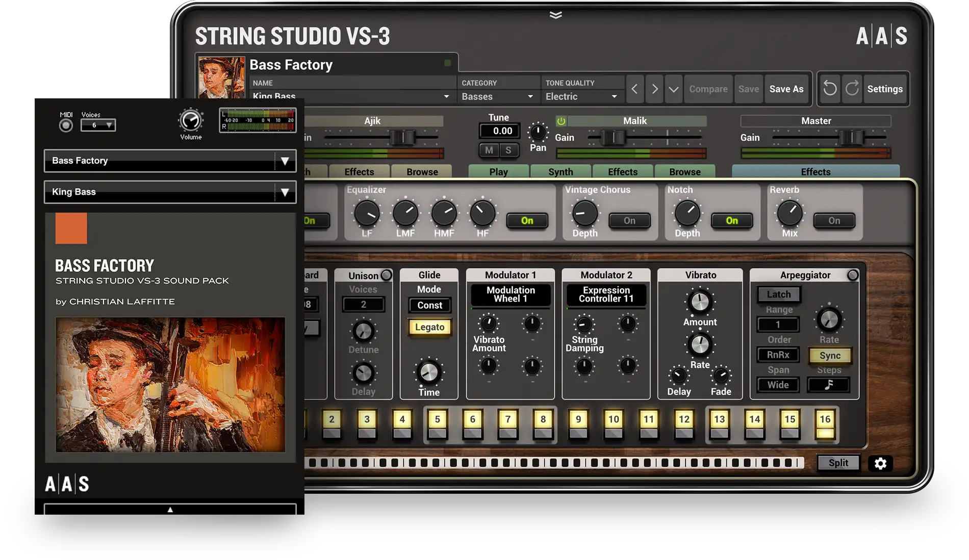Go to previous preset with left arrow
The width and height of the screenshot is (969, 560).
pyautogui.click(x=634, y=89)
